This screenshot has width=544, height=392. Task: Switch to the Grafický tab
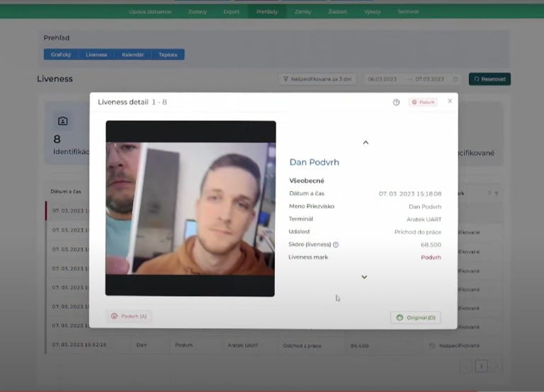point(60,54)
